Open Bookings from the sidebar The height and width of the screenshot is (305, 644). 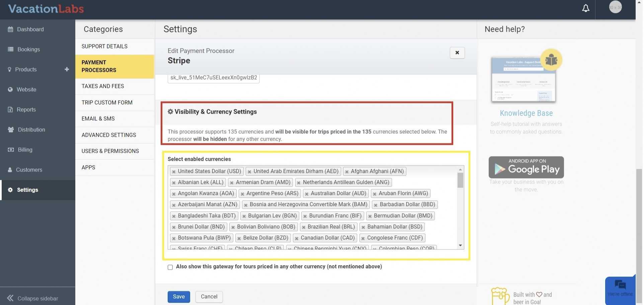[28, 49]
